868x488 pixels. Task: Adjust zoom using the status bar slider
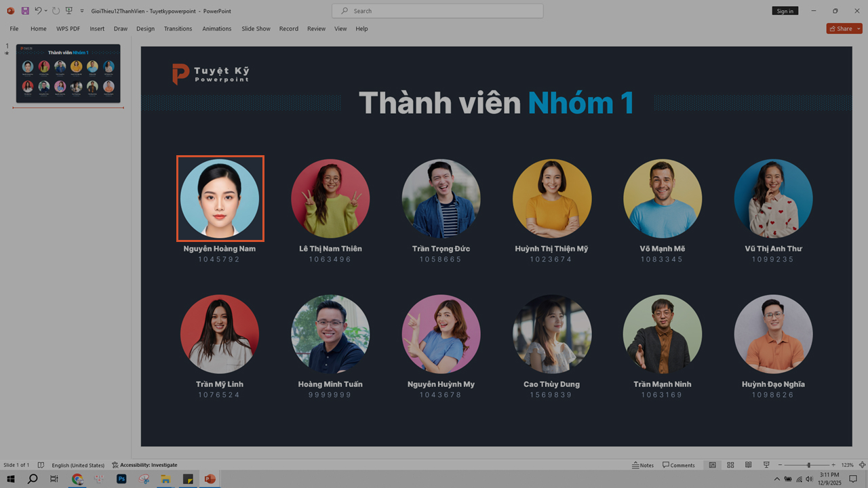tap(808, 465)
